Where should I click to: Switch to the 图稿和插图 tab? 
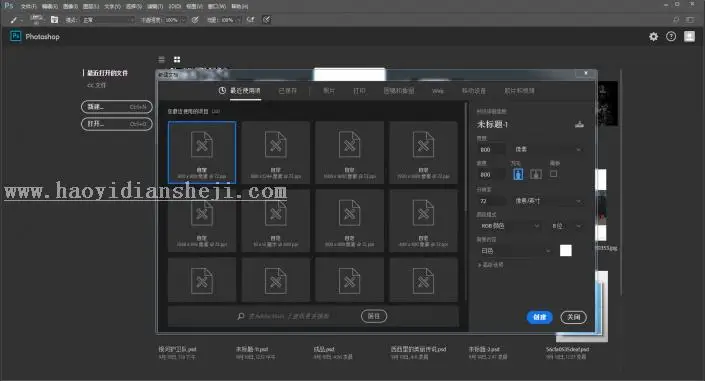(399, 91)
